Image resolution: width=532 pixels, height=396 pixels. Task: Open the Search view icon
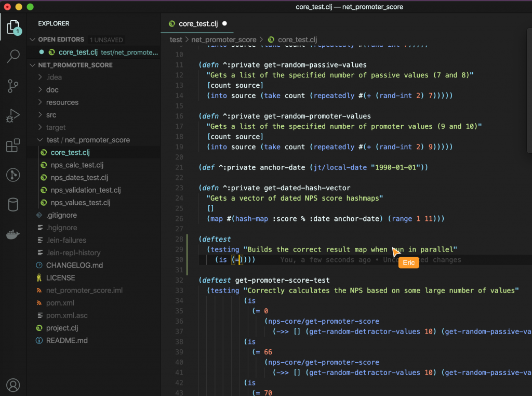(13, 56)
